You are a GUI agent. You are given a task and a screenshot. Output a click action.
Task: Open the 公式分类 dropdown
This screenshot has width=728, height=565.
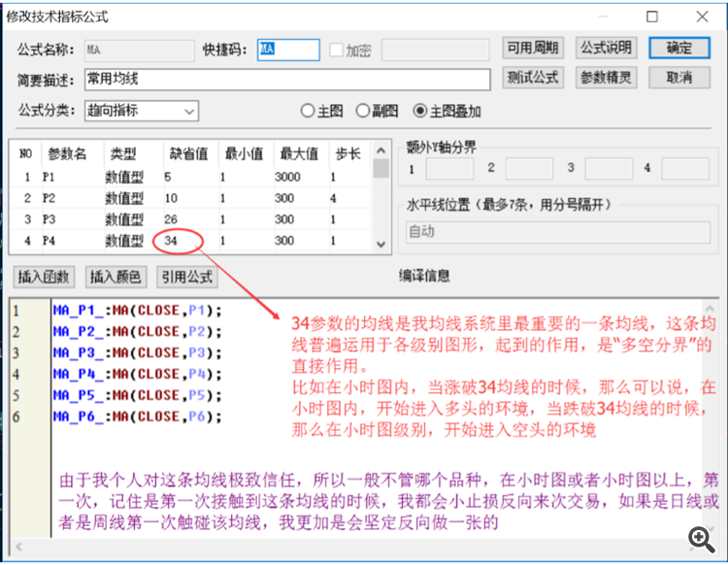pyautogui.click(x=142, y=111)
